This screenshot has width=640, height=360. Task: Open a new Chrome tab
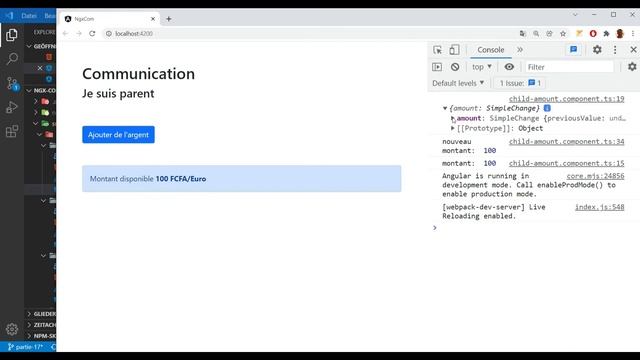(169, 19)
